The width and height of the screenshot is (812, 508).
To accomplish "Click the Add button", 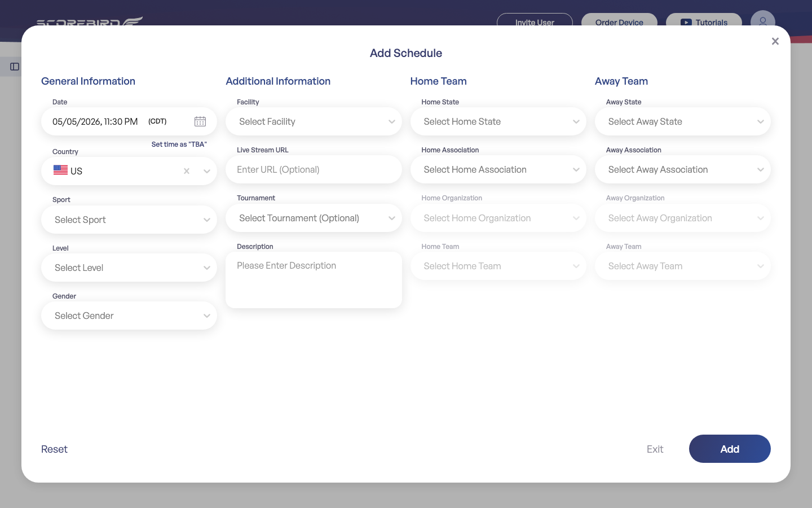I will [x=730, y=449].
